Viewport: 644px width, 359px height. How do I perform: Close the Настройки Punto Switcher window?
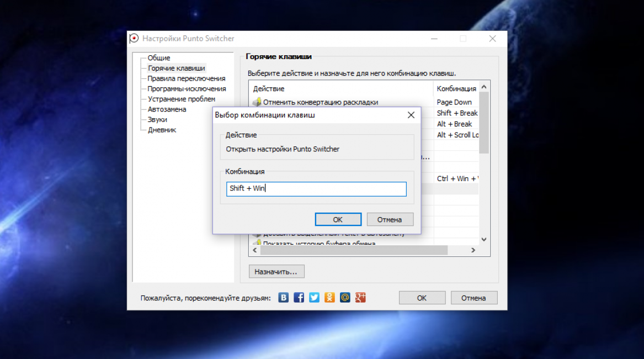[492, 39]
